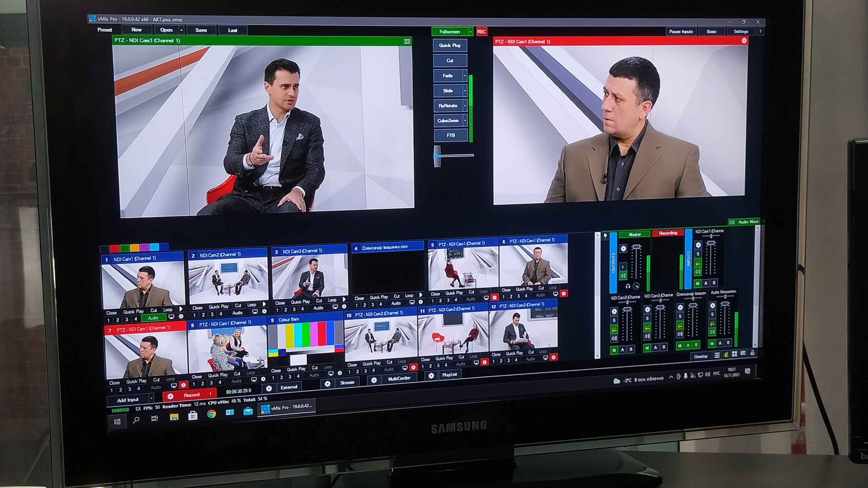Open the External output settings gear

269,389
